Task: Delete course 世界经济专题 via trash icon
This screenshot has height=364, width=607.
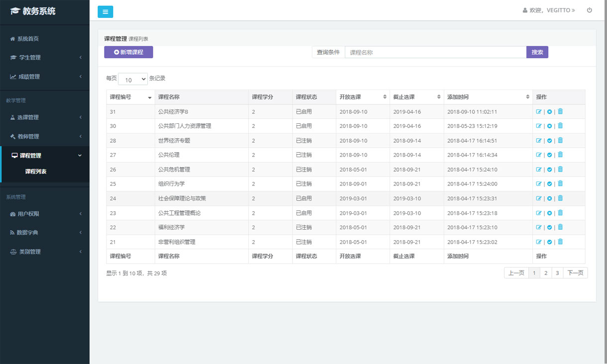Action: [560, 141]
